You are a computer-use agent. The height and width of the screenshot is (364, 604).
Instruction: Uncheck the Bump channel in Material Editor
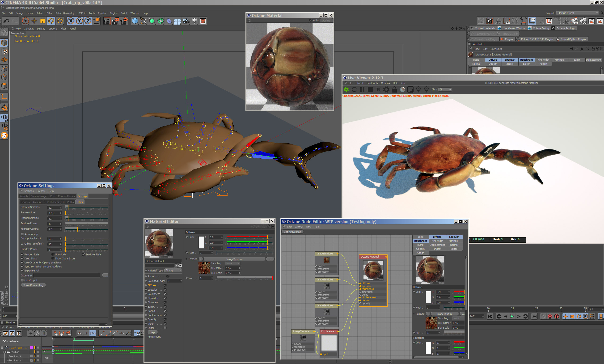pos(165,307)
